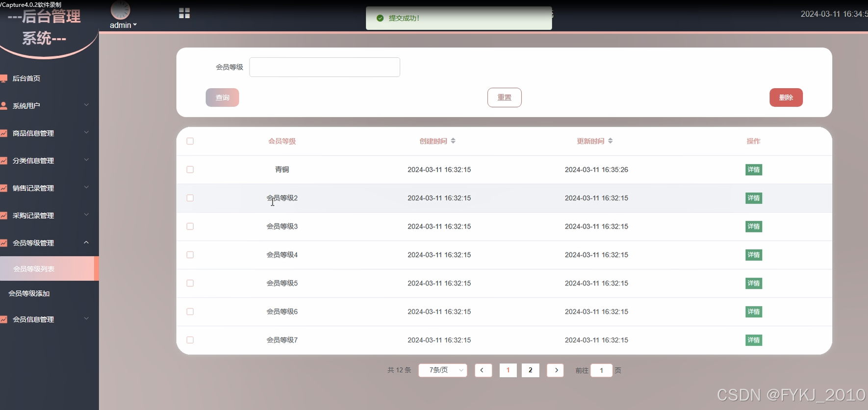Check the row checkbox for 会员等级5
The height and width of the screenshot is (410, 868).
(x=190, y=283)
